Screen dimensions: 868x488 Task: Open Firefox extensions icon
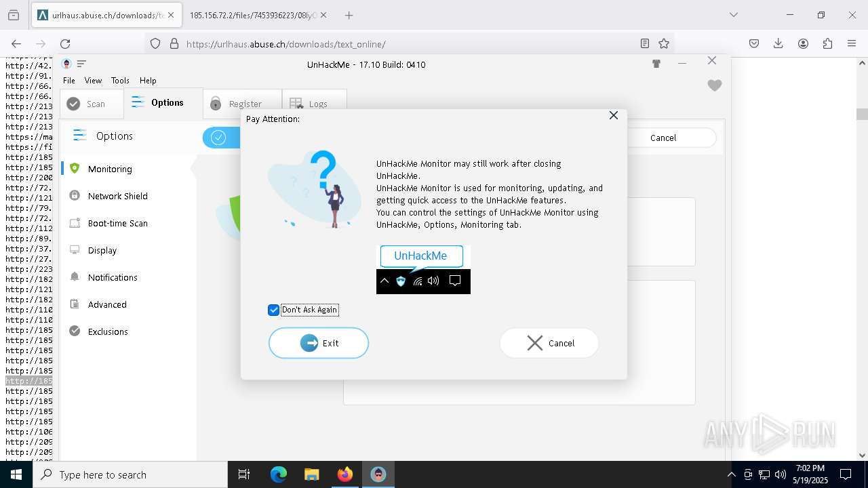827,43
